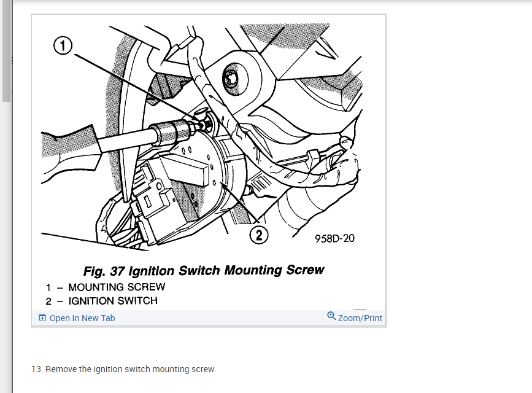
Task: Click the magnifier zoom icon
Action: pyautogui.click(x=331, y=316)
